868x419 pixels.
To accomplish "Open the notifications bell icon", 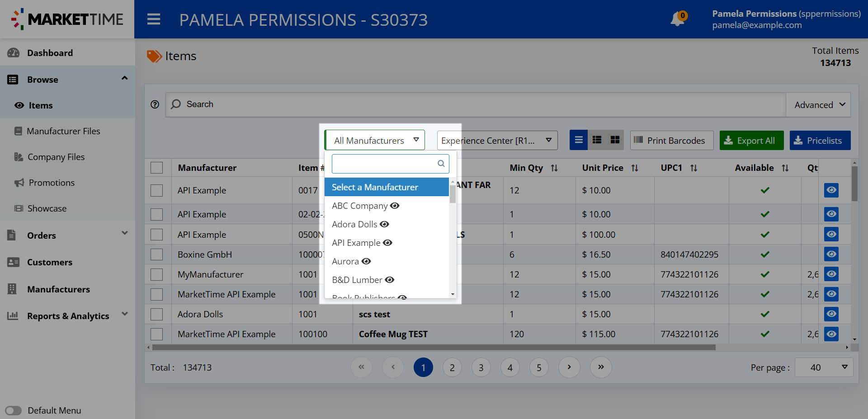I will point(678,19).
